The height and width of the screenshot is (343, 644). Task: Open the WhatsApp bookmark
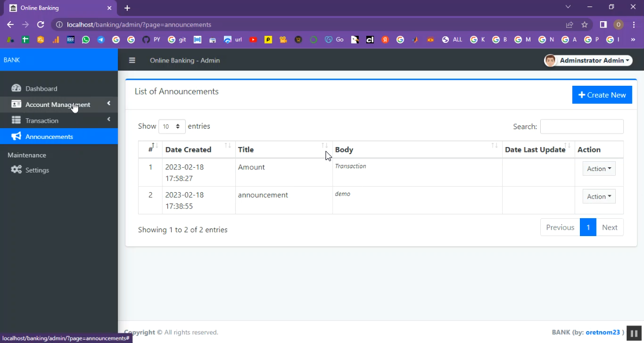(86, 40)
